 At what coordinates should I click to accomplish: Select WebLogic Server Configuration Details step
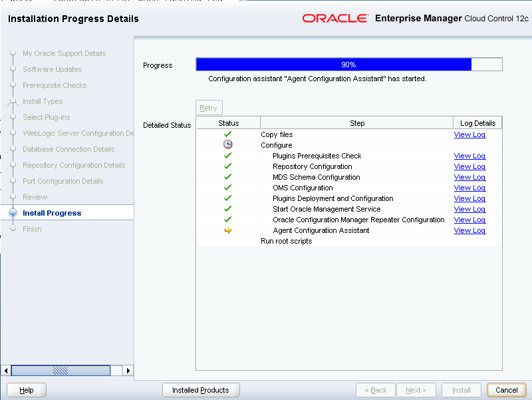(x=78, y=133)
